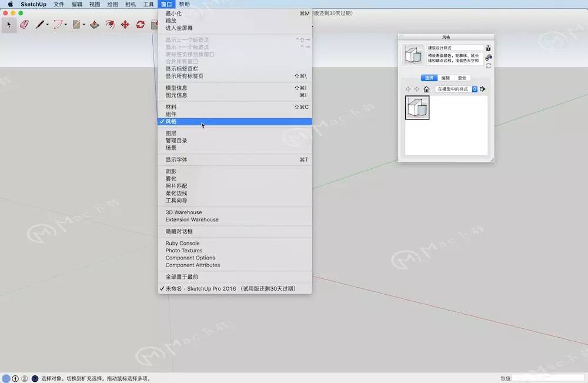Choose 全部置于最前 menu item

pyautogui.click(x=235, y=277)
